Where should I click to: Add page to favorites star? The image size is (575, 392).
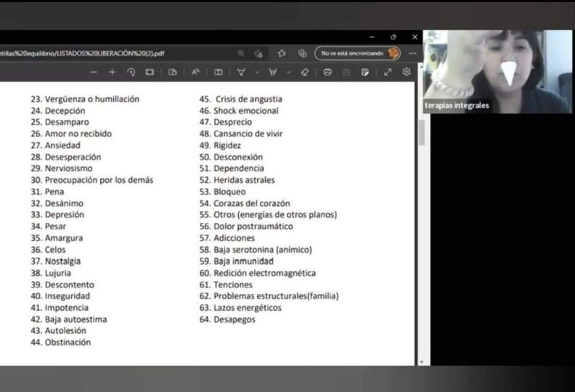tap(282, 53)
